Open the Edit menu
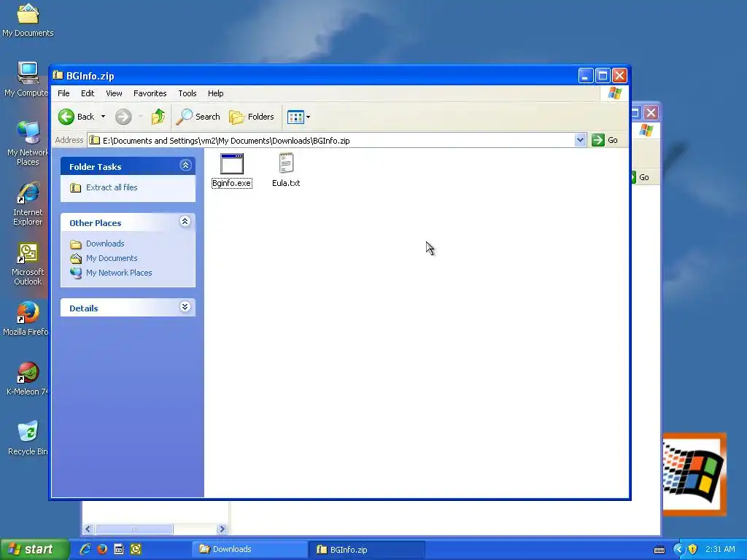 [x=88, y=93]
